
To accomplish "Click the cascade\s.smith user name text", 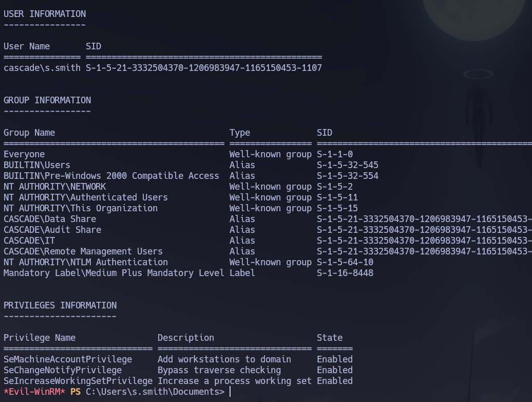I will click(x=41, y=67).
